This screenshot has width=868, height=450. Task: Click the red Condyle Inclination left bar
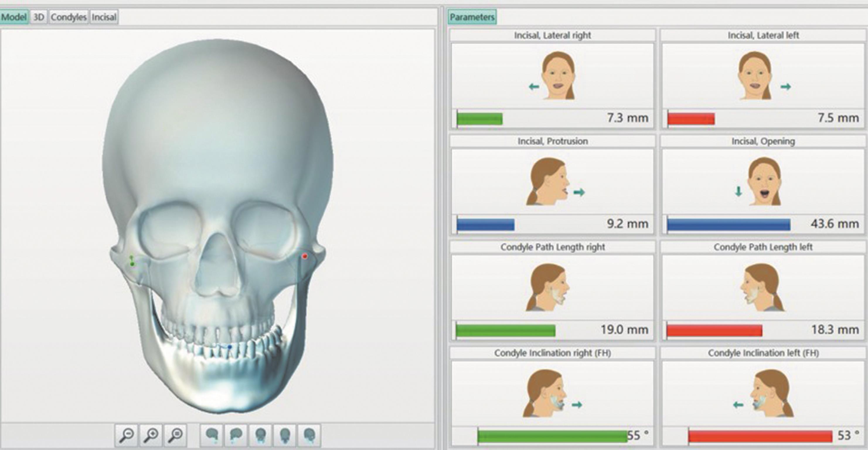coord(760,437)
